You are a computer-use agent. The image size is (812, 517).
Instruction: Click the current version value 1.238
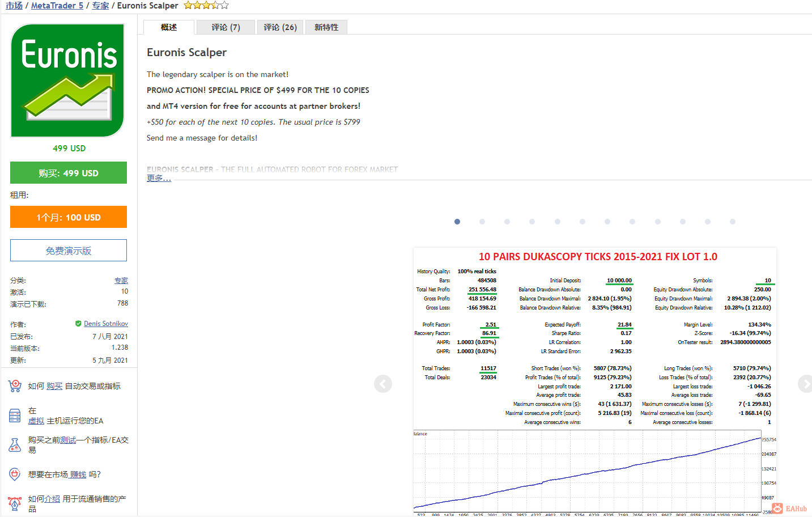point(120,348)
